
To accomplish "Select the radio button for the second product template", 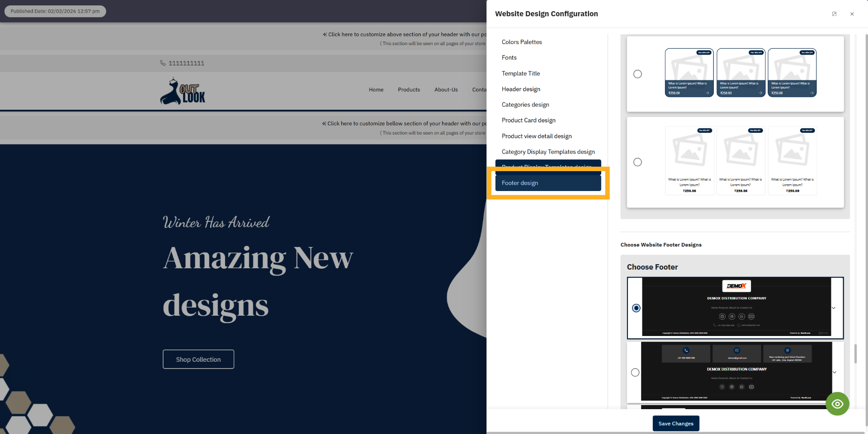I will [637, 162].
